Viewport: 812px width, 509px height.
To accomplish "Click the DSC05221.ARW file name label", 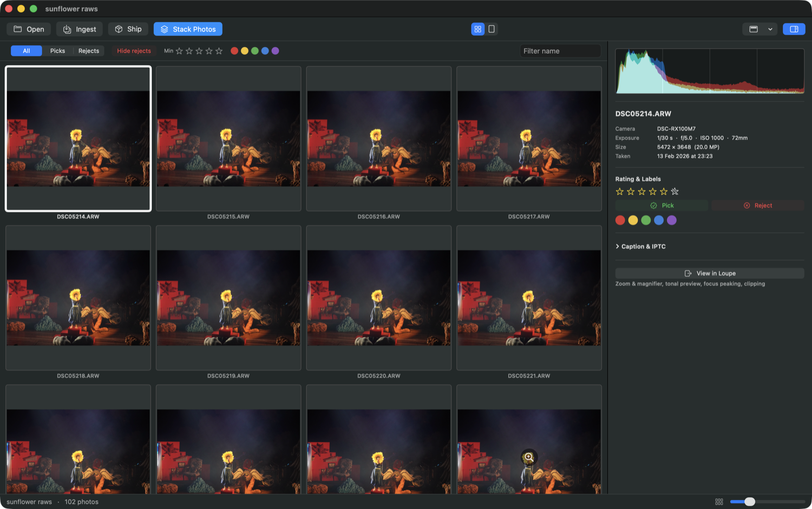I will (529, 376).
